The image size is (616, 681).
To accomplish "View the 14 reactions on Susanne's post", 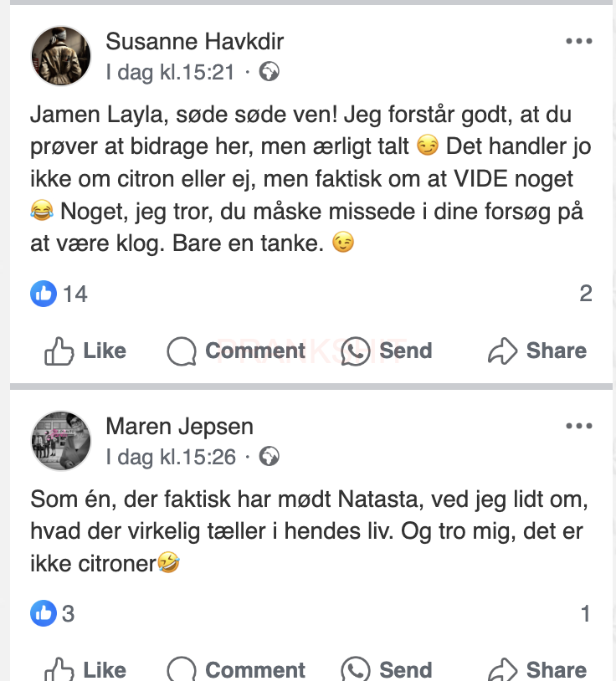I will coord(59,294).
